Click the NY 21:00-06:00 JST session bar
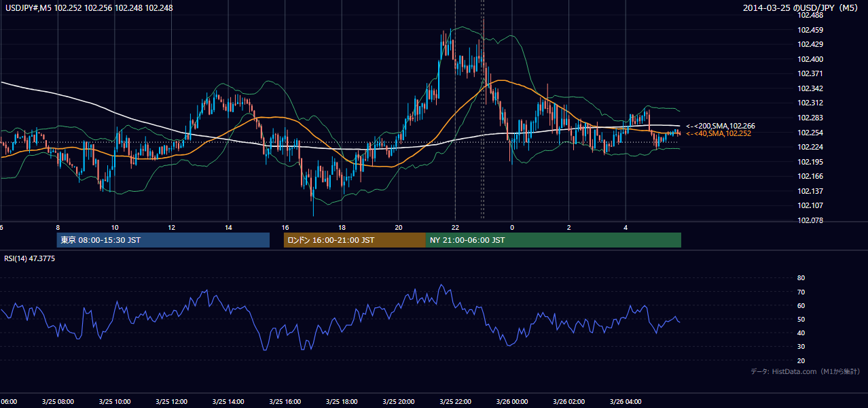Viewport: 868px width, 408px height. [x=554, y=240]
